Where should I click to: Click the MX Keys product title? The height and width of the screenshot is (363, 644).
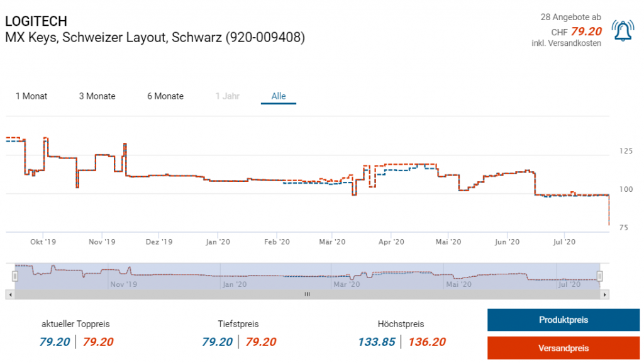[155, 38]
